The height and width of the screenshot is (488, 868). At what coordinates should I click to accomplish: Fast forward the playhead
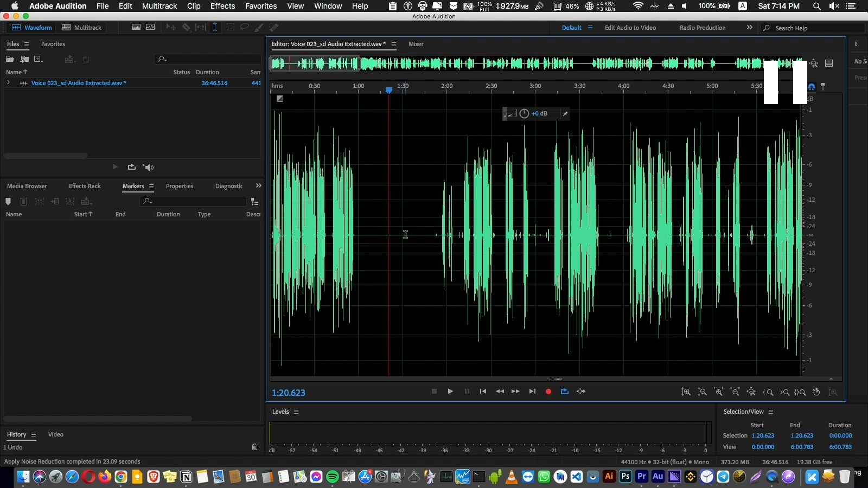pos(515,391)
